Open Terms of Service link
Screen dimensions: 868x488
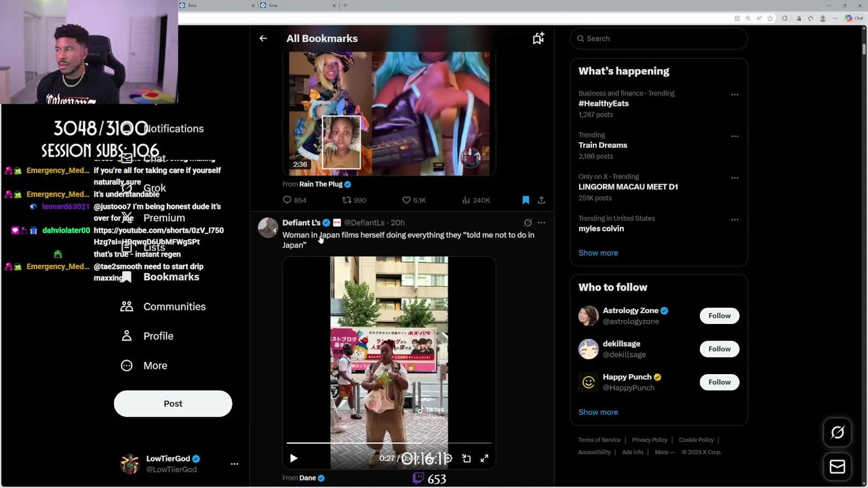[599, 440]
